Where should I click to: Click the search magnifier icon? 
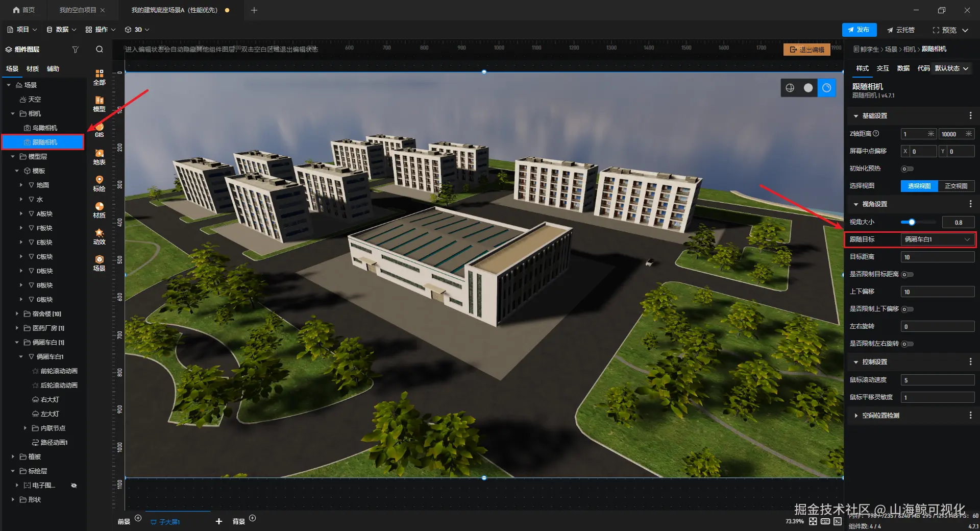[x=100, y=50]
